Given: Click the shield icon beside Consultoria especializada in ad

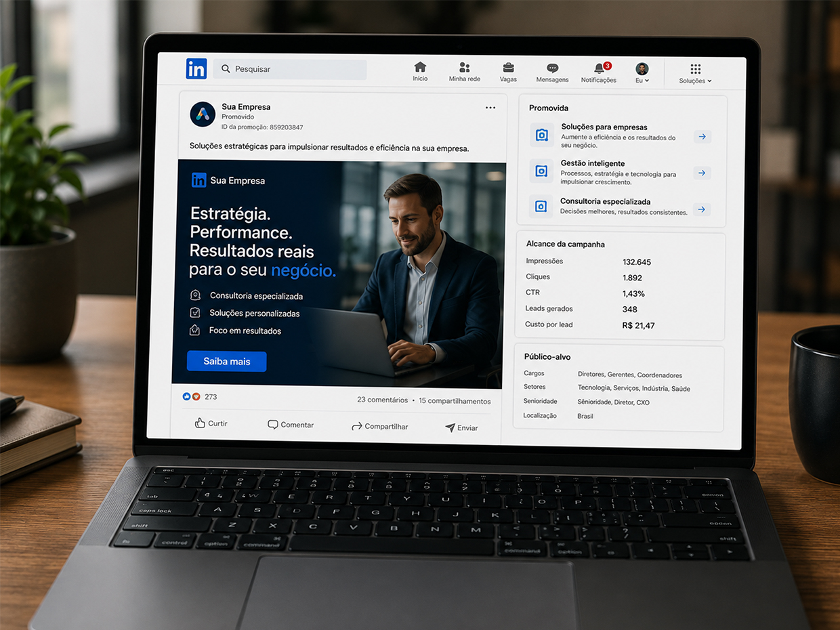Looking at the screenshot, I should pyautogui.click(x=196, y=295).
